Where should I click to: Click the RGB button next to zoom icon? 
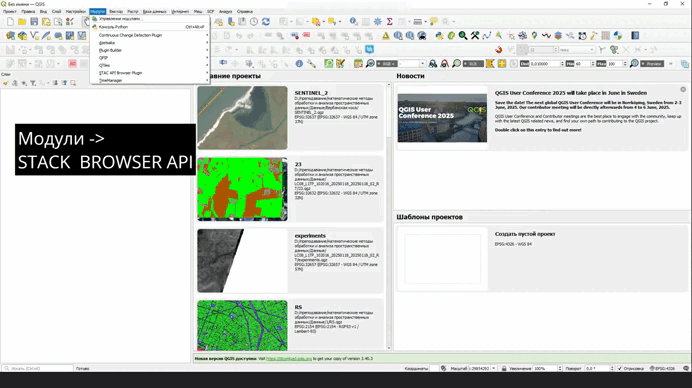coord(386,64)
